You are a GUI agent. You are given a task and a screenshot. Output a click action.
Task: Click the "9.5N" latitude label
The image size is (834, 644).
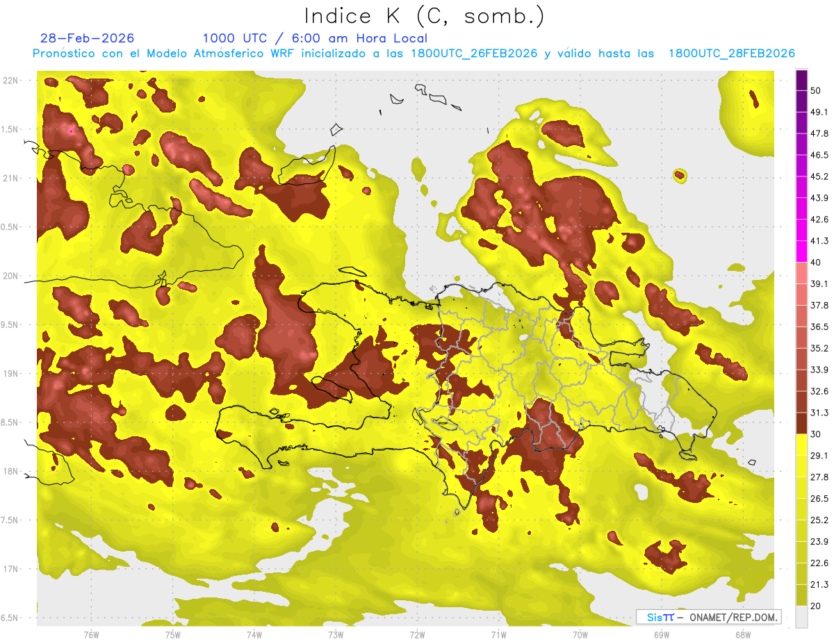click(9, 324)
